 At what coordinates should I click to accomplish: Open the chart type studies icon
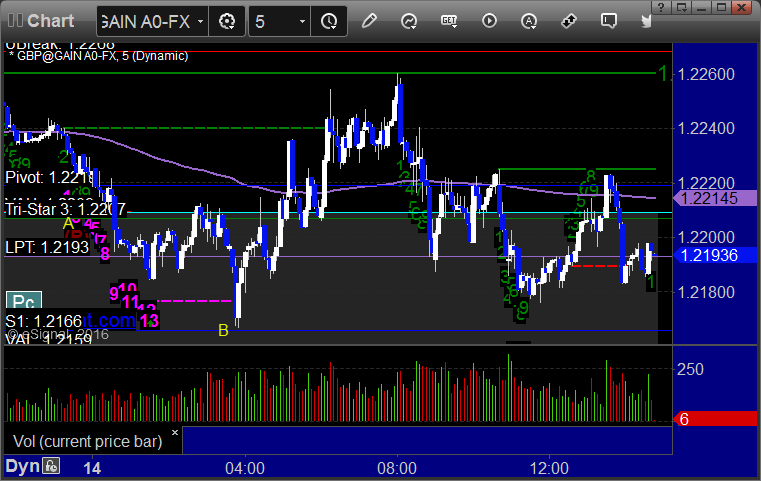click(x=409, y=21)
